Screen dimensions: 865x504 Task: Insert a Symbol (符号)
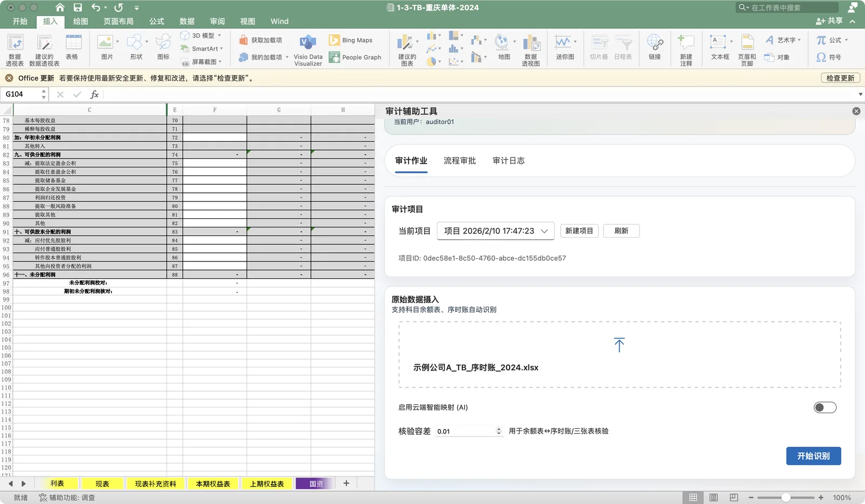click(x=829, y=57)
